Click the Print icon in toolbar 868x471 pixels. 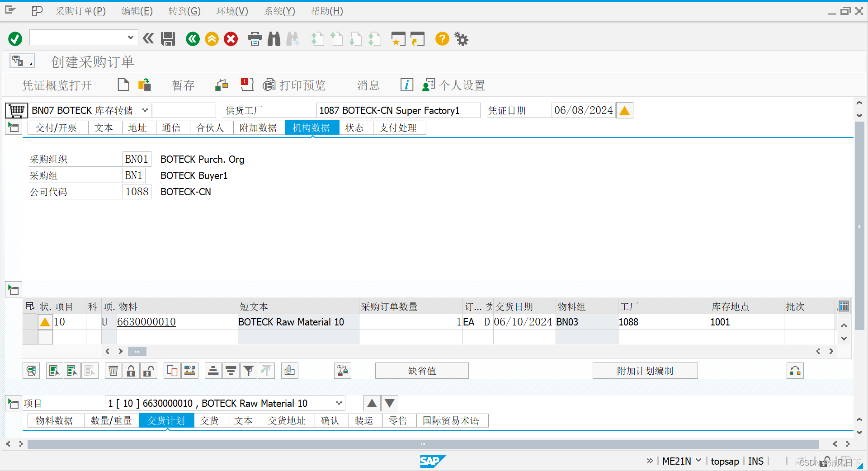click(255, 39)
